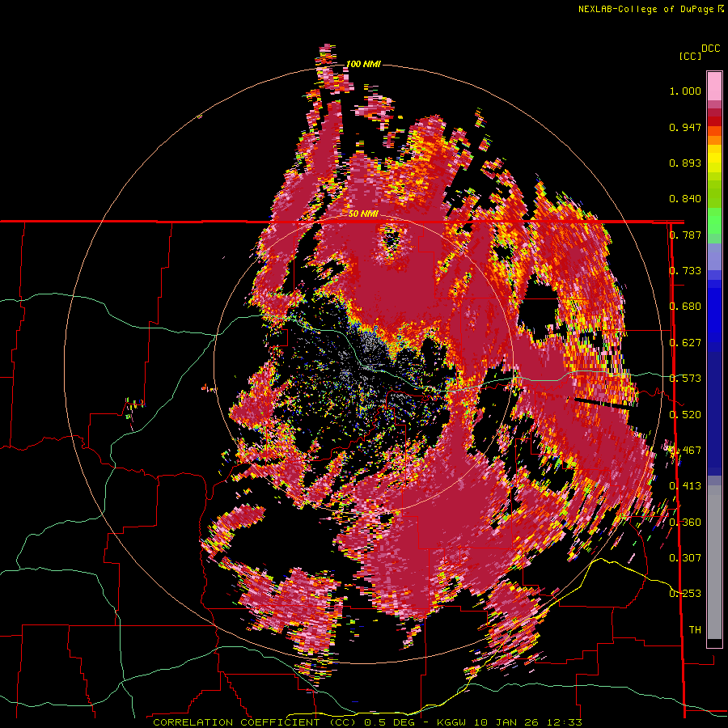Click the 0.893 legend value

685,163
